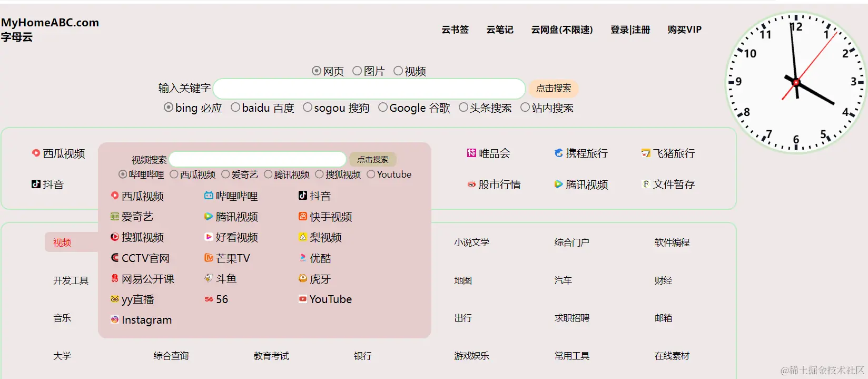This screenshot has width=868, height=379.
Task: Select 爱奇艺 radio in video search
Action: (x=225, y=174)
